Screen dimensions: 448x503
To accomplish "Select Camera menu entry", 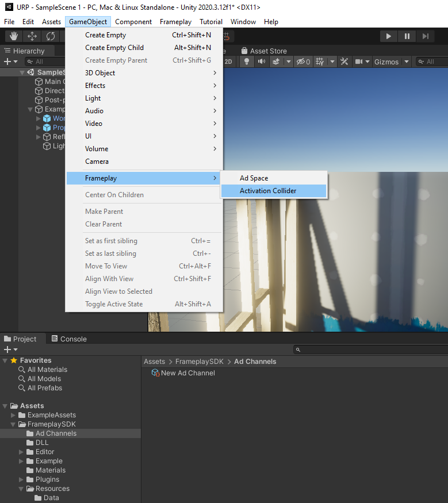I will click(x=144, y=162).
